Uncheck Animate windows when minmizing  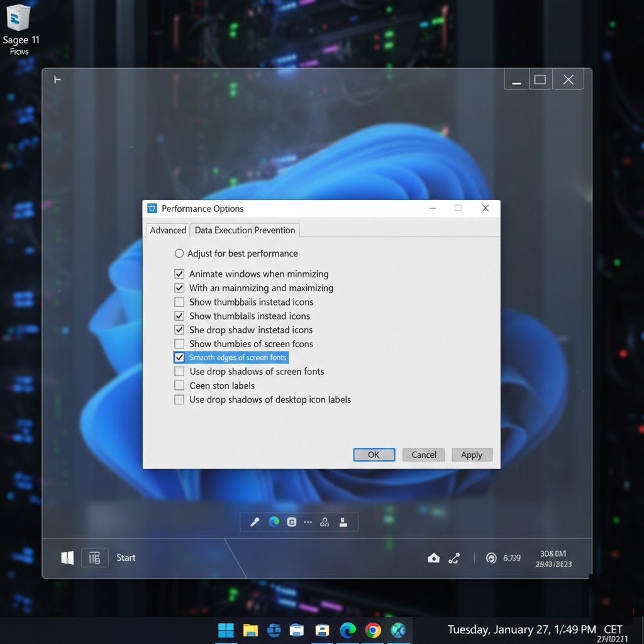[x=179, y=274]
